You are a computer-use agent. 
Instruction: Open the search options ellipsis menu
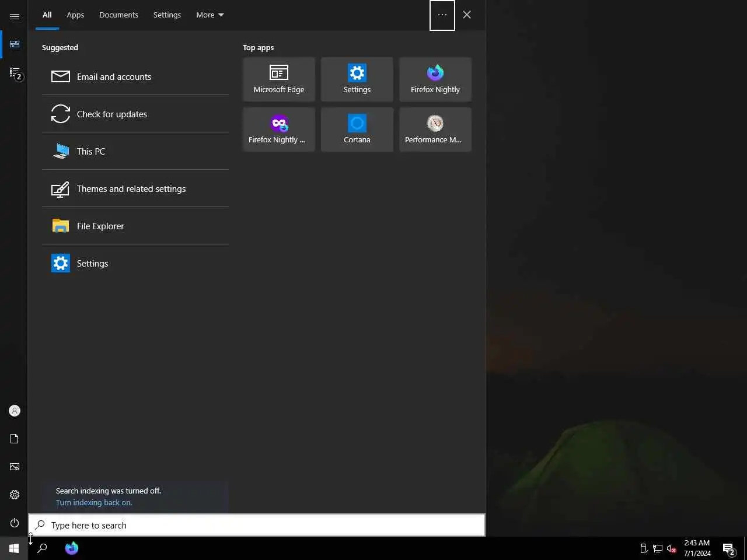coord(442,15)
